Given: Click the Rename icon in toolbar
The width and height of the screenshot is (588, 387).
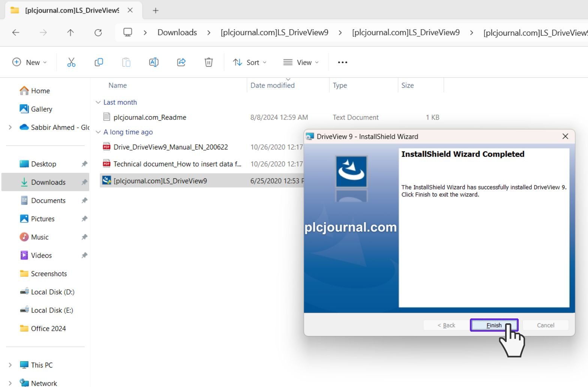Looking at the screenshot, I should point(154,62).
